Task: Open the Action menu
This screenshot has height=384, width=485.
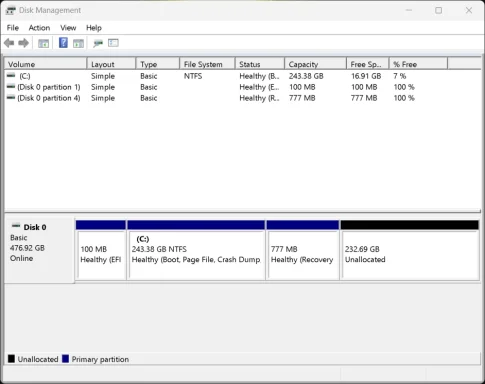Action: 39,28
